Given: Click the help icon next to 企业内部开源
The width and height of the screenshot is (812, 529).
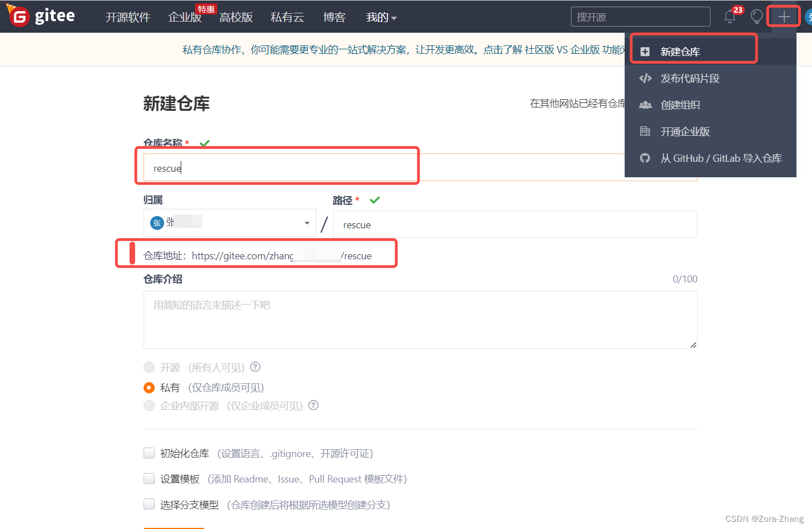Looking at the screenshot, I should tap(313, 405).
